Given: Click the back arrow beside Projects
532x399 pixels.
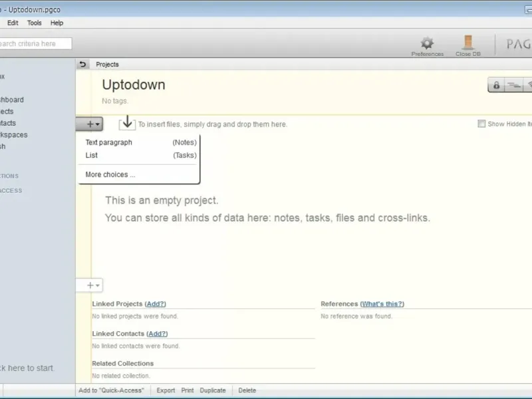Looking at the screenshot, I should (82, 64).
